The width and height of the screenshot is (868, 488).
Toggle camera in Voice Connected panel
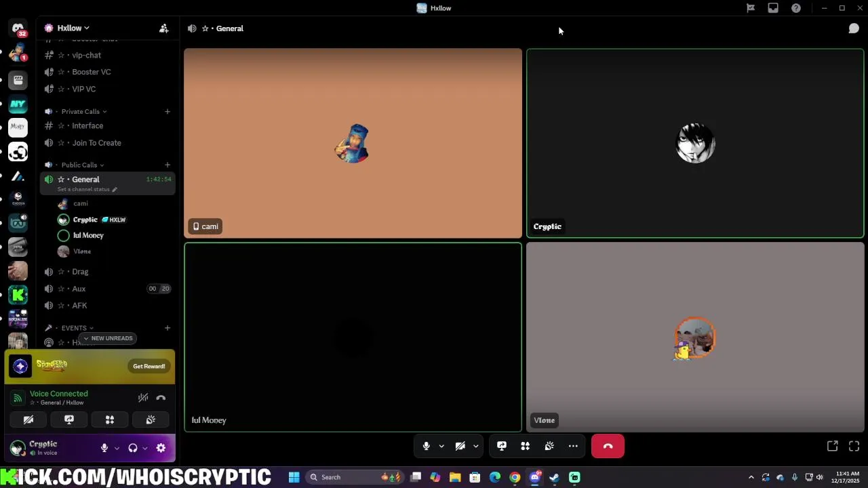pos(28,420)
